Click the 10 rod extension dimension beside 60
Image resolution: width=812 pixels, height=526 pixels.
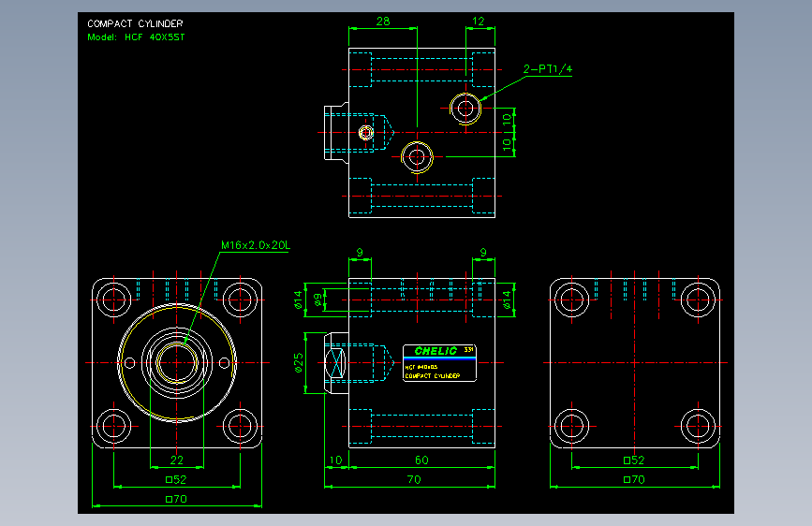335,460
